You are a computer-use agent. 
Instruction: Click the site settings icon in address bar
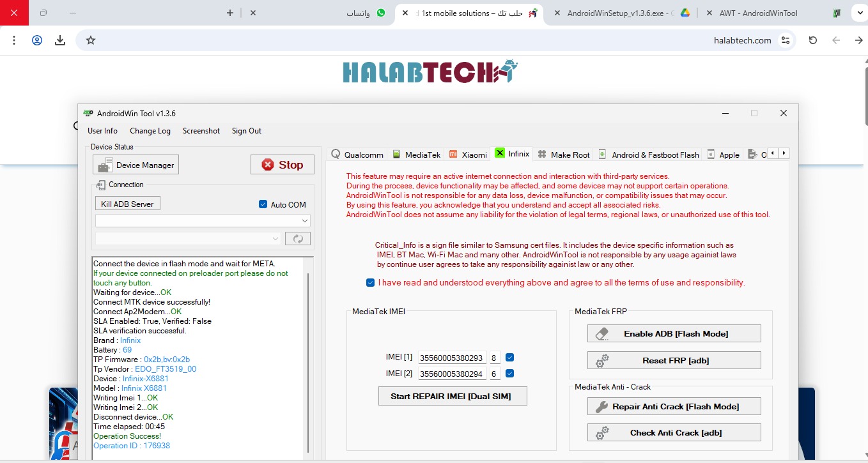pos(786,40)
